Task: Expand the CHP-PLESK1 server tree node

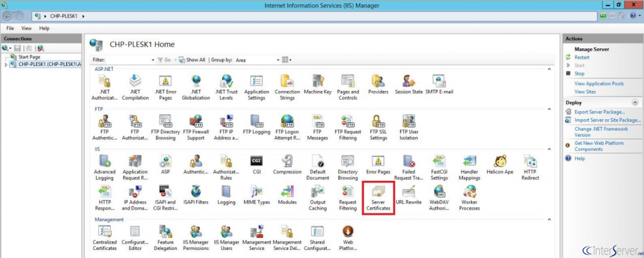Action: click(6, 65)
